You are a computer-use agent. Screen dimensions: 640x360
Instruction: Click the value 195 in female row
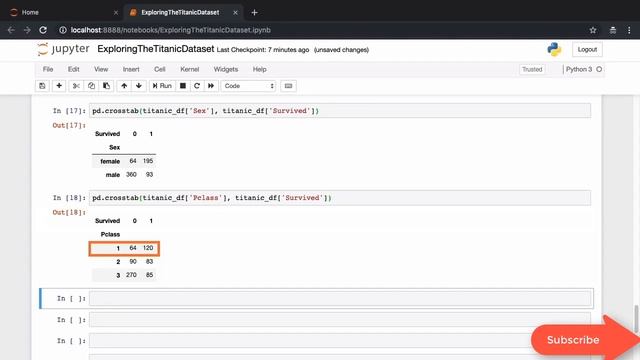(148, 161)
